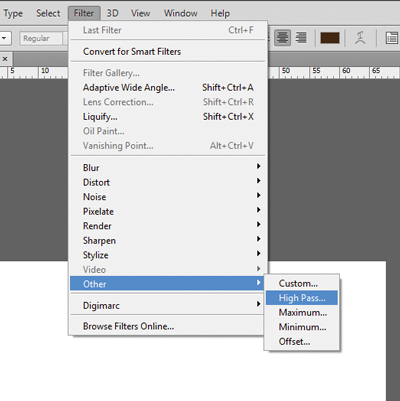Expand the Distort submenu

click(x=168, y=182)
